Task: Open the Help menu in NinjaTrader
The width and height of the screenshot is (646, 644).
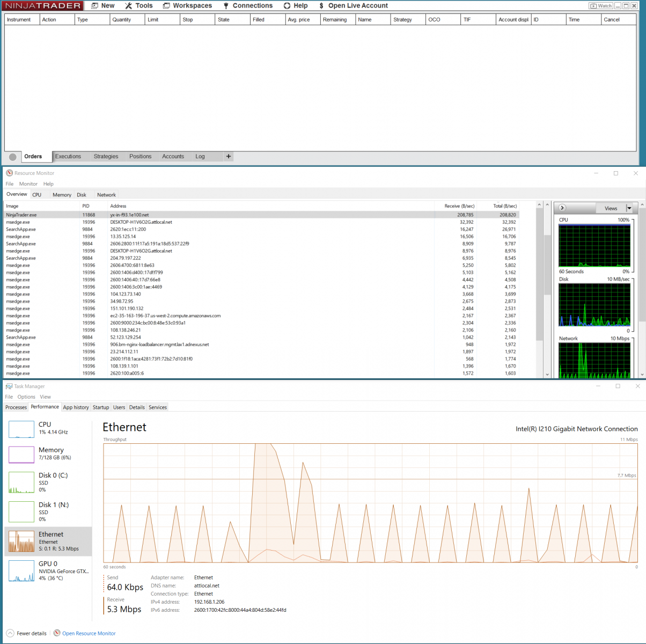Action: [x=296, y=5]
